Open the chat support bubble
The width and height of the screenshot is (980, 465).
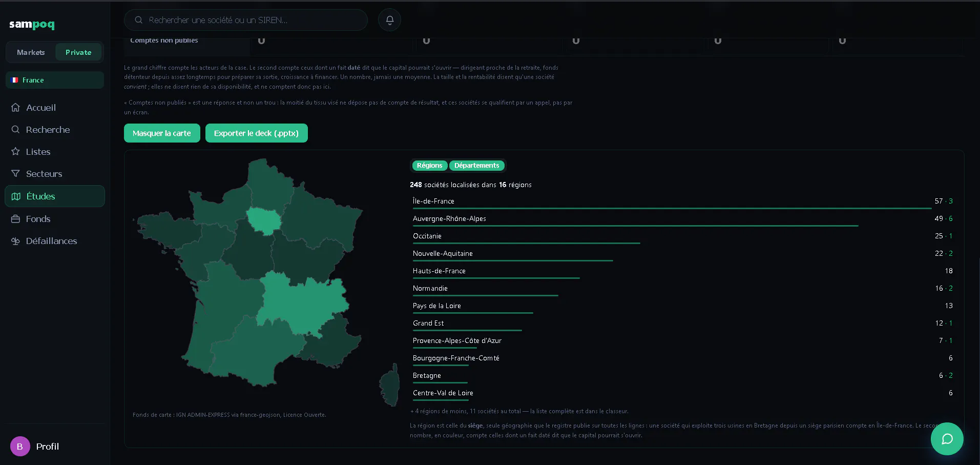pyautogui.click(x=947, y=439)
